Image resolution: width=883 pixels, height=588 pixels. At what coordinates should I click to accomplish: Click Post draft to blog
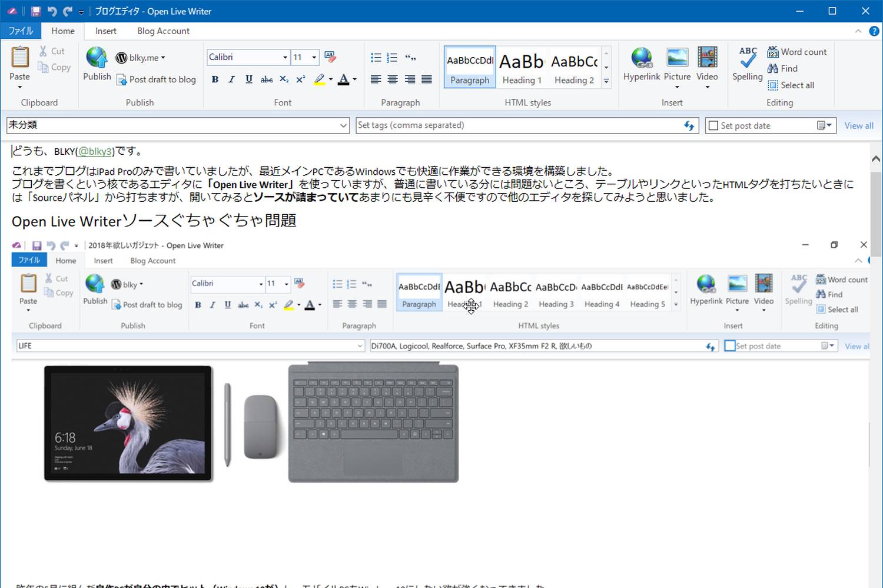[x=156, y=79]
